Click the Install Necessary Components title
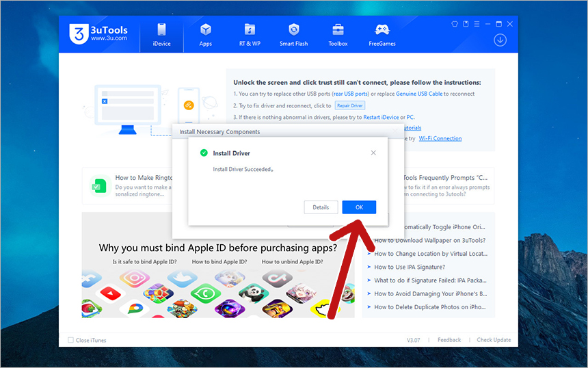 pos(219,131)
